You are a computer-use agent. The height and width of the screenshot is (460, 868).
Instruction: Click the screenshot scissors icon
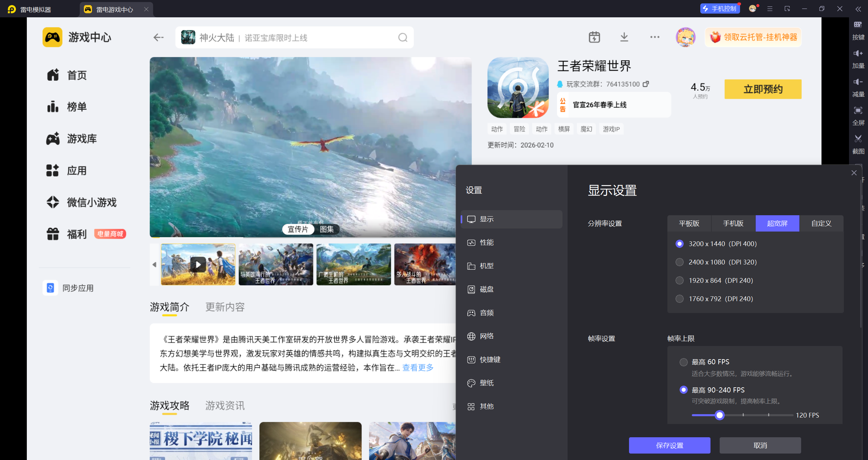tap(858, 139)
